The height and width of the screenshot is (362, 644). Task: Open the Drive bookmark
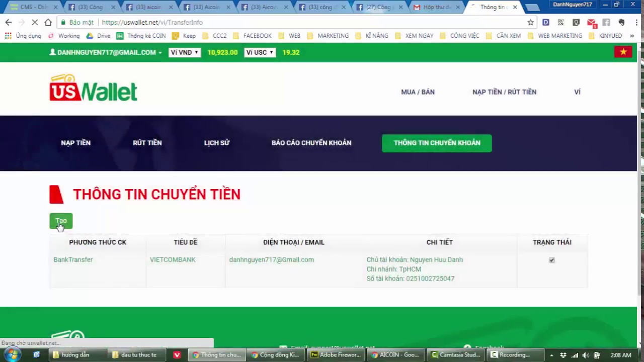(98, 36)
